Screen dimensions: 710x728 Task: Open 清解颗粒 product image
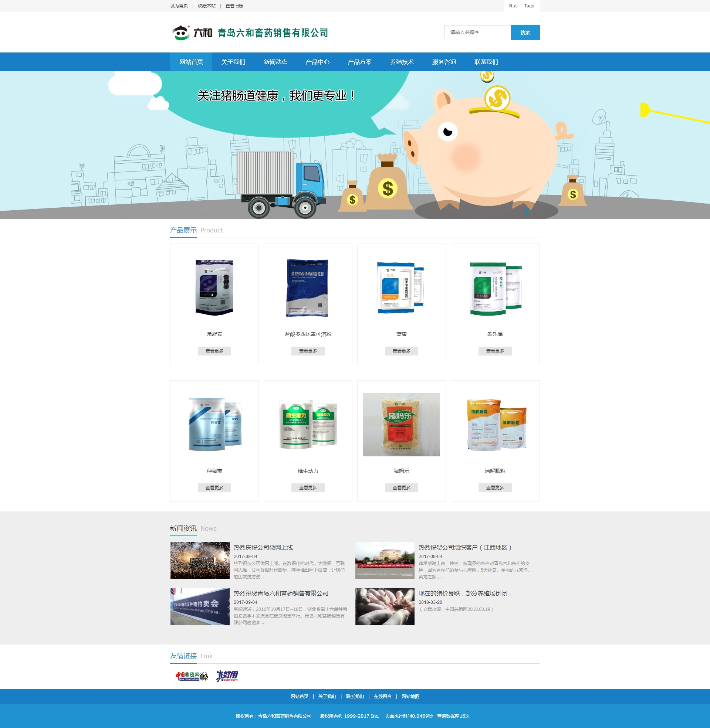[x=496, y=424]
